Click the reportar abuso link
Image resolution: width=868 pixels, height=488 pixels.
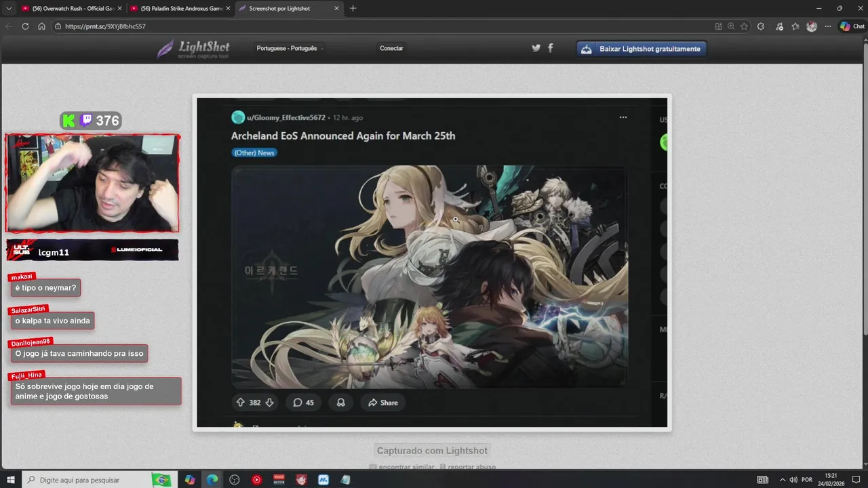(472, 467)
